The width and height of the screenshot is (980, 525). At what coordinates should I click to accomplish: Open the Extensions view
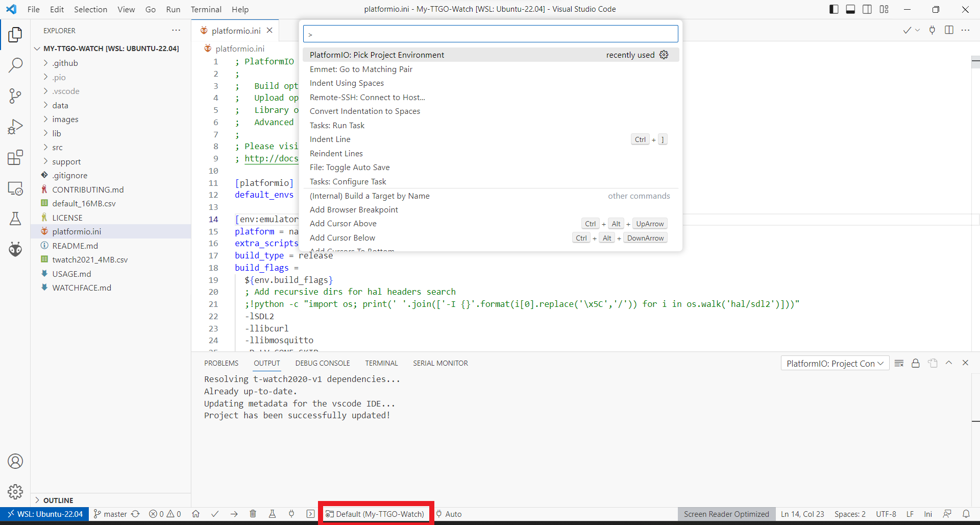[15, 157]
